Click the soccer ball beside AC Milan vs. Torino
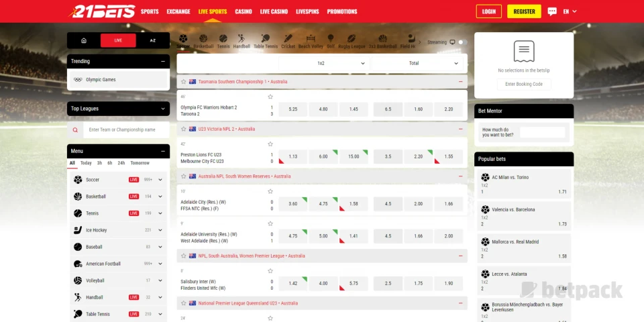The image size is (644, 322). tap(486, 177)
